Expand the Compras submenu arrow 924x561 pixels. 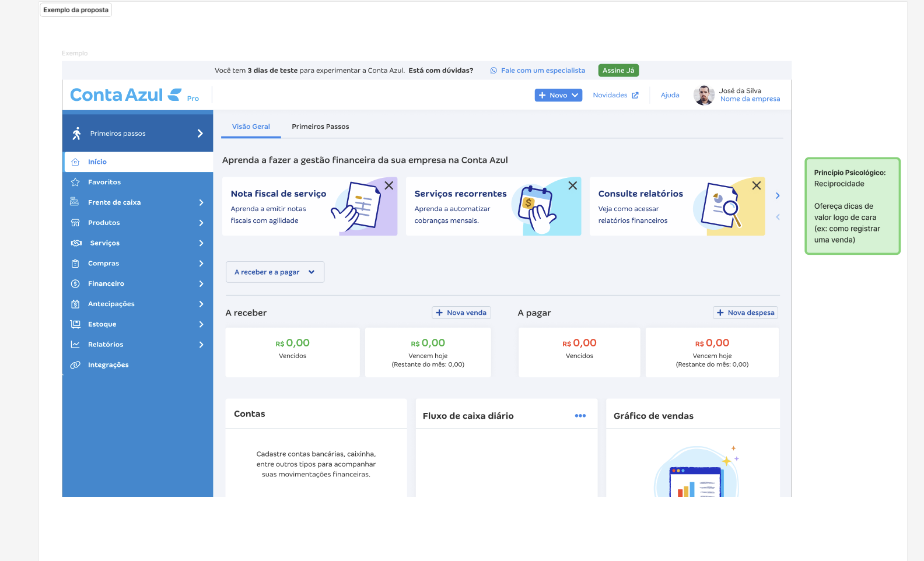[201, 264]
